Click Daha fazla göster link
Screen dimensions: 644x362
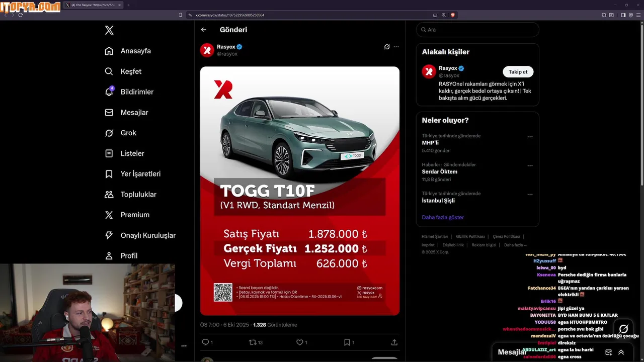click(443, 217)
